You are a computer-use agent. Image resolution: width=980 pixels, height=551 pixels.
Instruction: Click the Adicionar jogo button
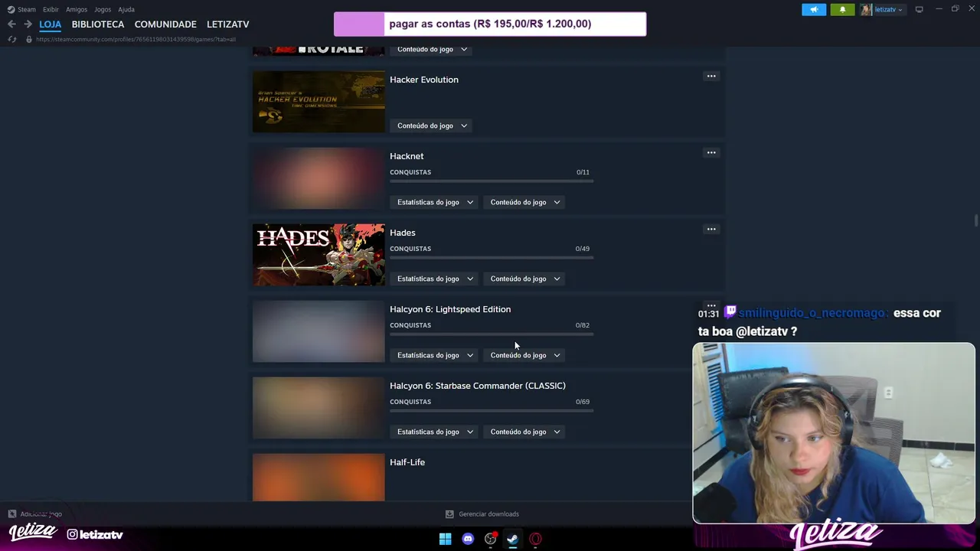(35, 514)
